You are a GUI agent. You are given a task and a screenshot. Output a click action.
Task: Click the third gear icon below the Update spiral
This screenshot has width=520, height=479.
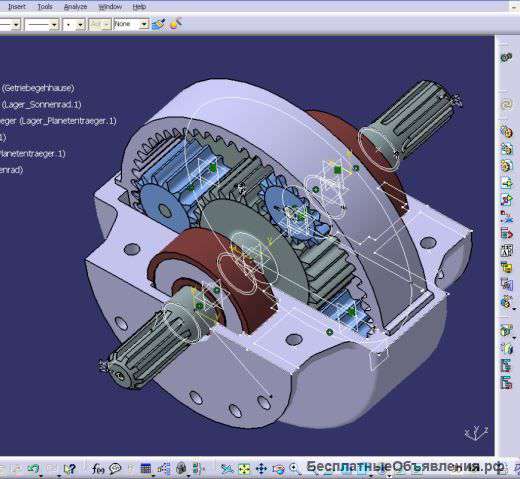(506, 165)
